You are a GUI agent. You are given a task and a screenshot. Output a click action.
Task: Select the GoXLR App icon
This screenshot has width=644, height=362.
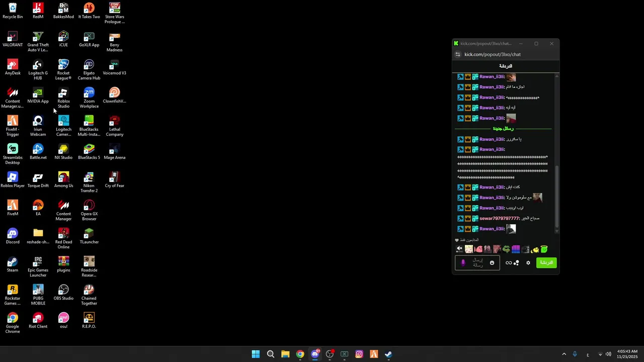[x=89, y=39]
